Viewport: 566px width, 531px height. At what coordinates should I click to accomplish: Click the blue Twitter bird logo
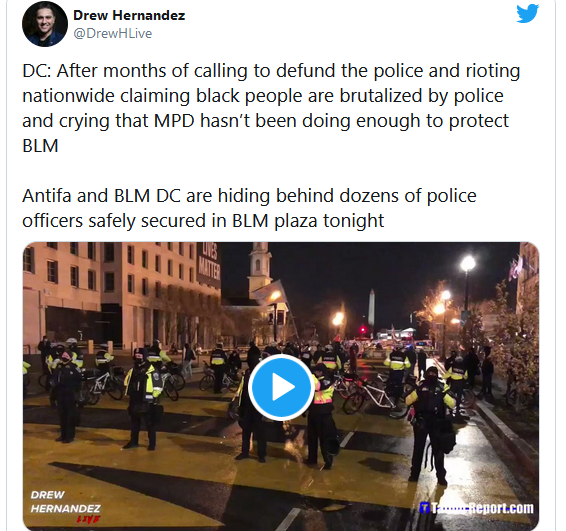tap(527, 14)
